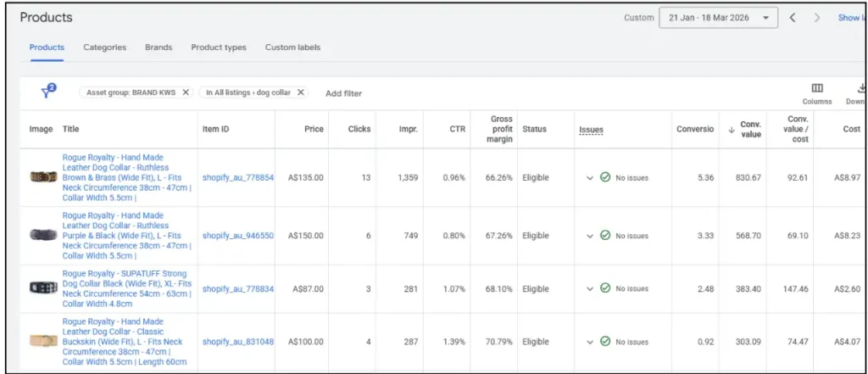Image resolution: width=868 pixels, height=374 pixels.
Task: Click gross profit margin 70.79%
Action: (499, 342)
